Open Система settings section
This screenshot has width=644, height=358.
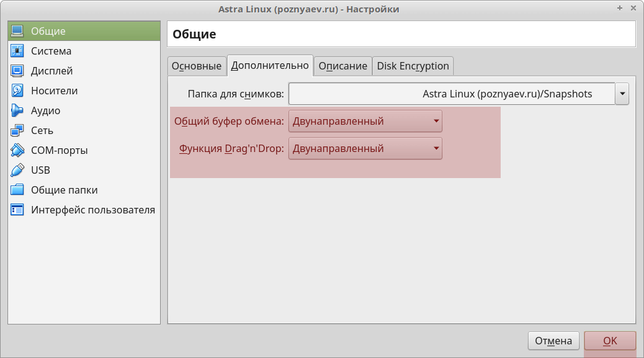[x=84, y=51]
